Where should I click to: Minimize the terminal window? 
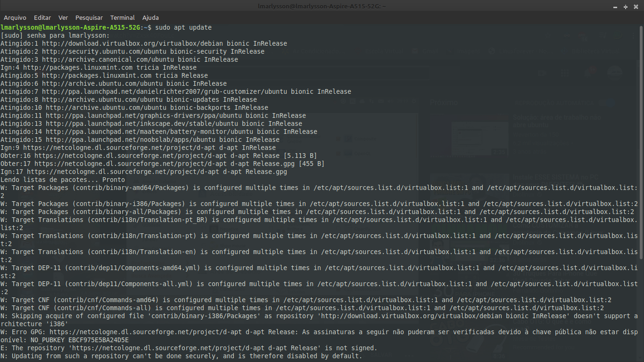click(x=616, y=7)
